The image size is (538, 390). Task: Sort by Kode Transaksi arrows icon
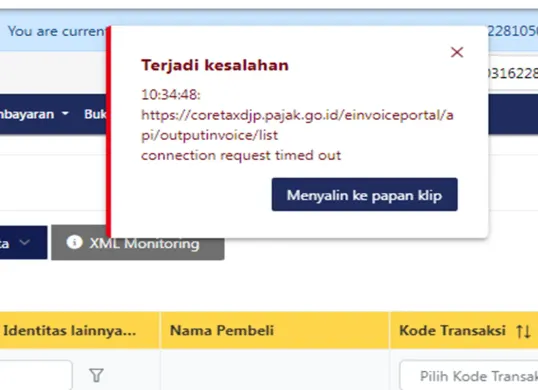(524, 331)
